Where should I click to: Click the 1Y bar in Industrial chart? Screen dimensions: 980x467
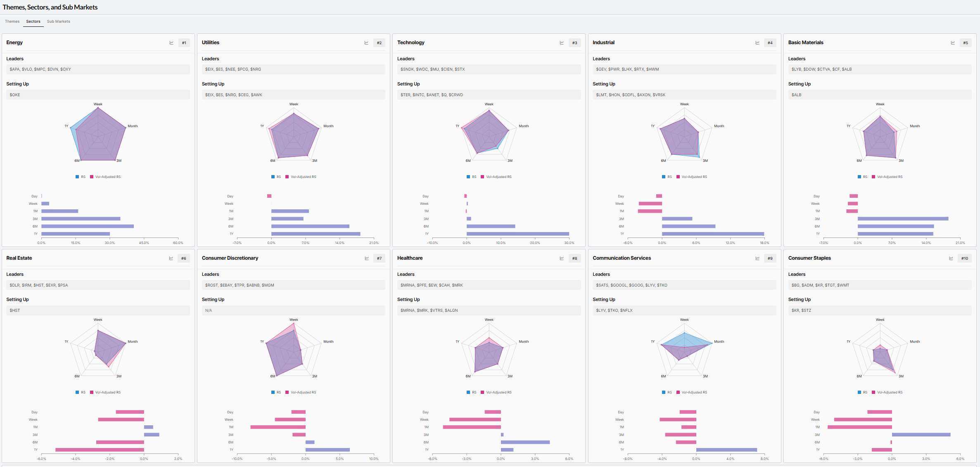coord(712,234)
